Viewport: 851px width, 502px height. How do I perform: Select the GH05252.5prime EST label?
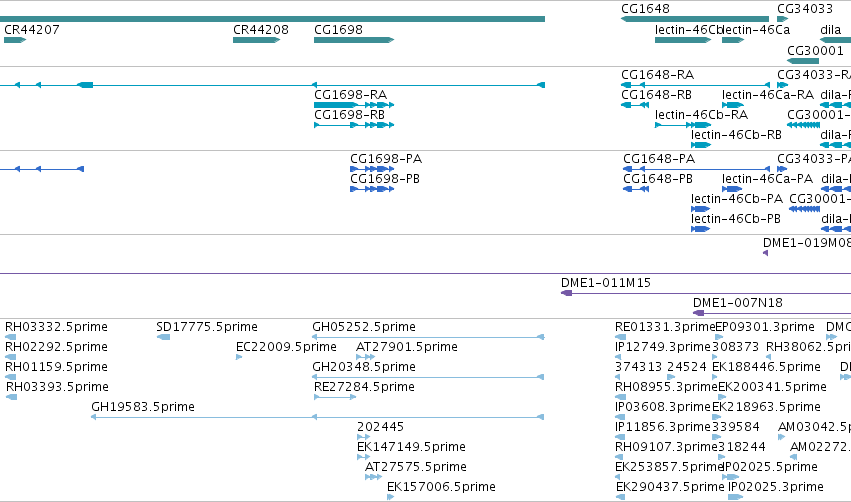(x=364, y=327)
